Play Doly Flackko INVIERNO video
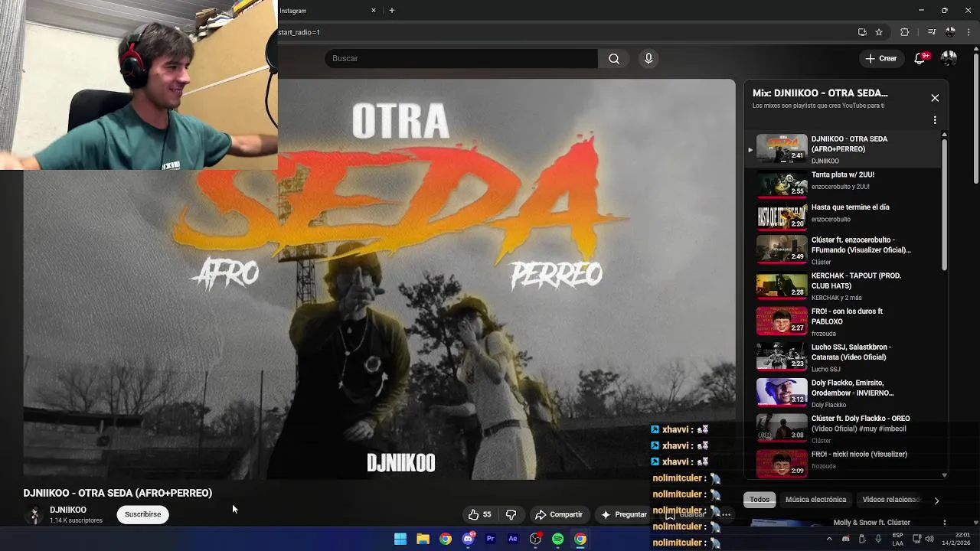Image resolution: width=980 pixels, height=551 pixels. [842, 393]
